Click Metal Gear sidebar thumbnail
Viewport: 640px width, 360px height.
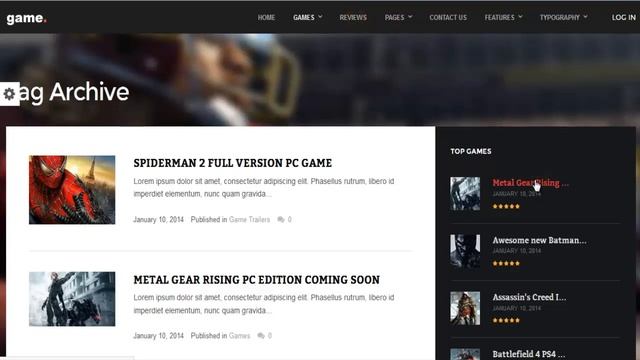click(x=465, y=193)
